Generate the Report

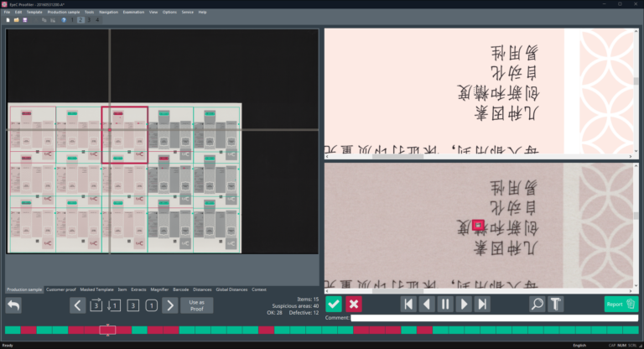pyautogui.click(x=621, y=305)
